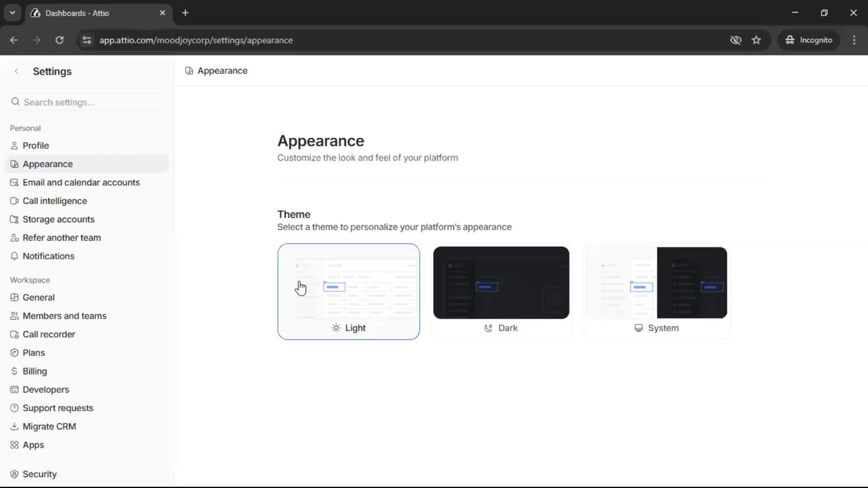The height and width of the screenshot is (488, 868).
Task: Open the site information dropdown in address bar
Action: click(x=86, y=40)
